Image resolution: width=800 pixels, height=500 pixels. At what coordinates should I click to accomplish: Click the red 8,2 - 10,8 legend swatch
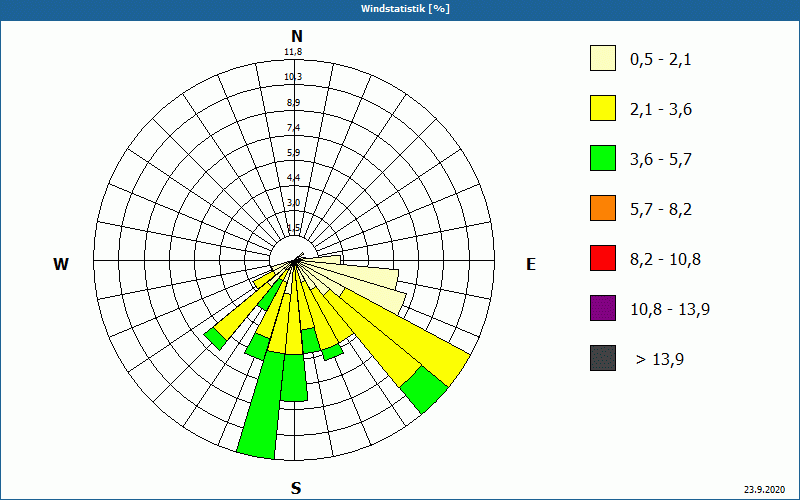(603, 258)
